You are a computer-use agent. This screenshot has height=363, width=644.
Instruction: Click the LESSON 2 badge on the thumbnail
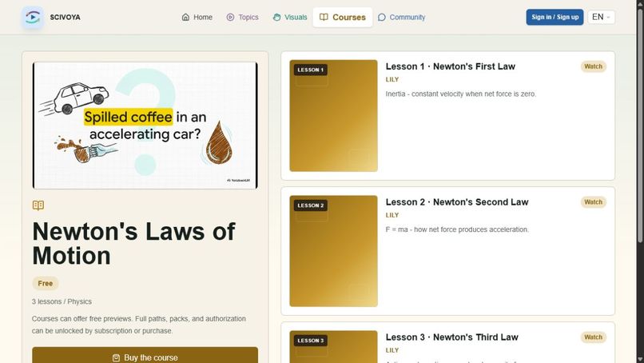311,205
